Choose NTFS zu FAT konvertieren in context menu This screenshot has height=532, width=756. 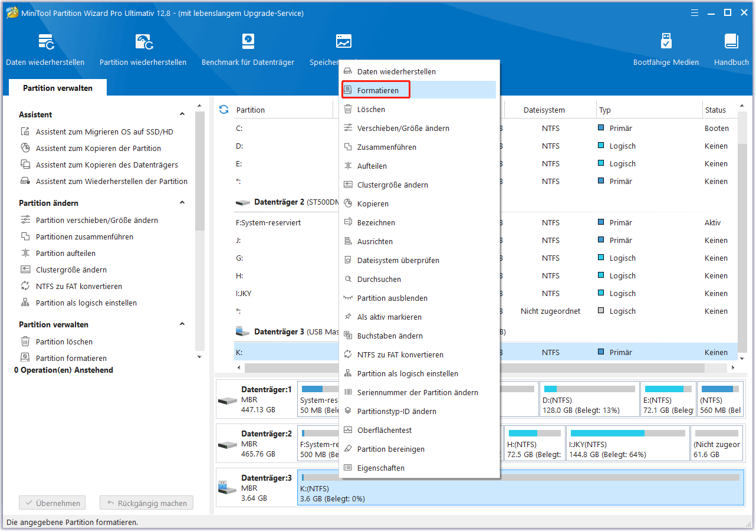419,354
